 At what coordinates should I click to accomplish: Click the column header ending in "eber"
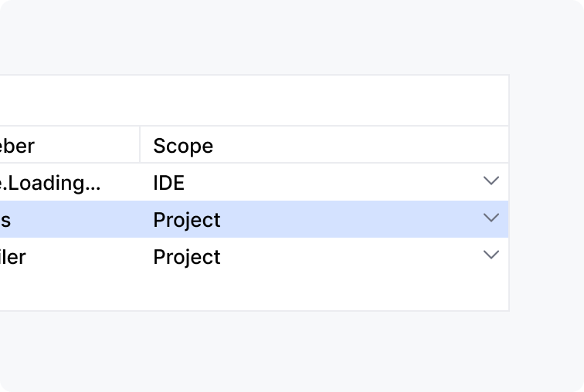coord(19,145)
